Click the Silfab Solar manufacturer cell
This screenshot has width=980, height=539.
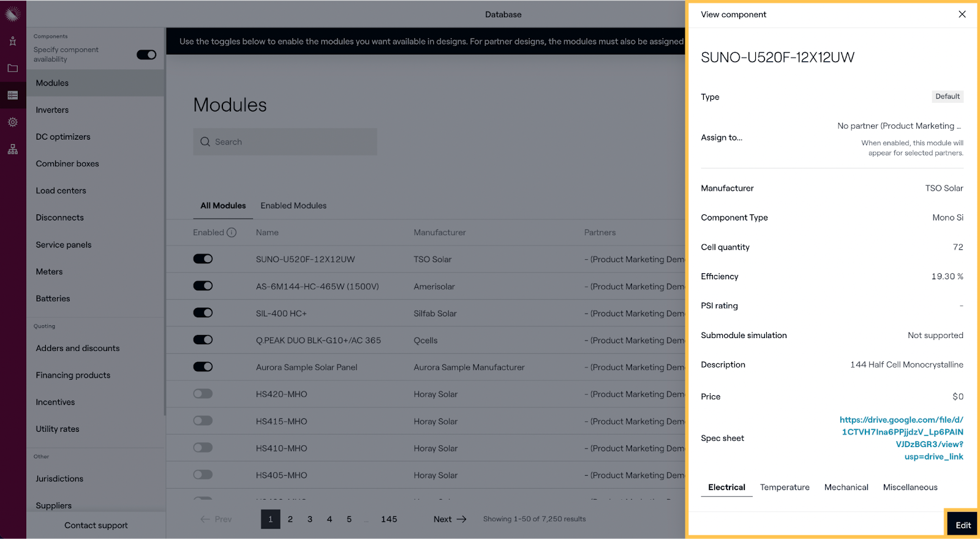435,313
